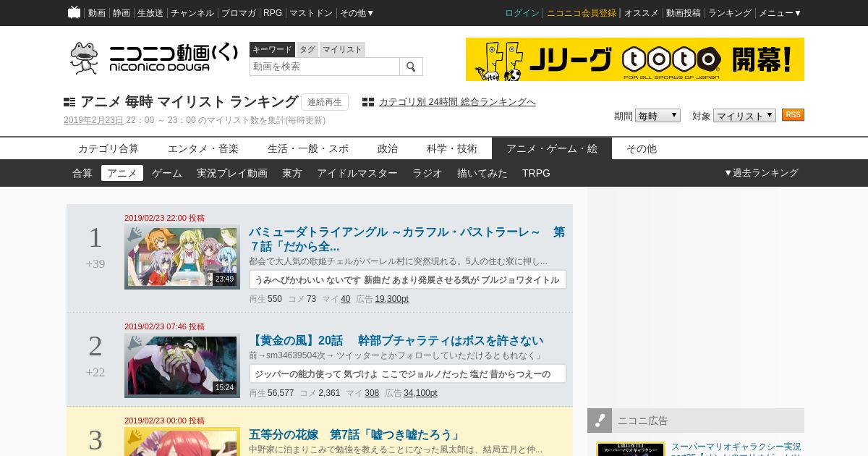
Task: Open ブロマガ in top navigation
Action: click(239, 13)
